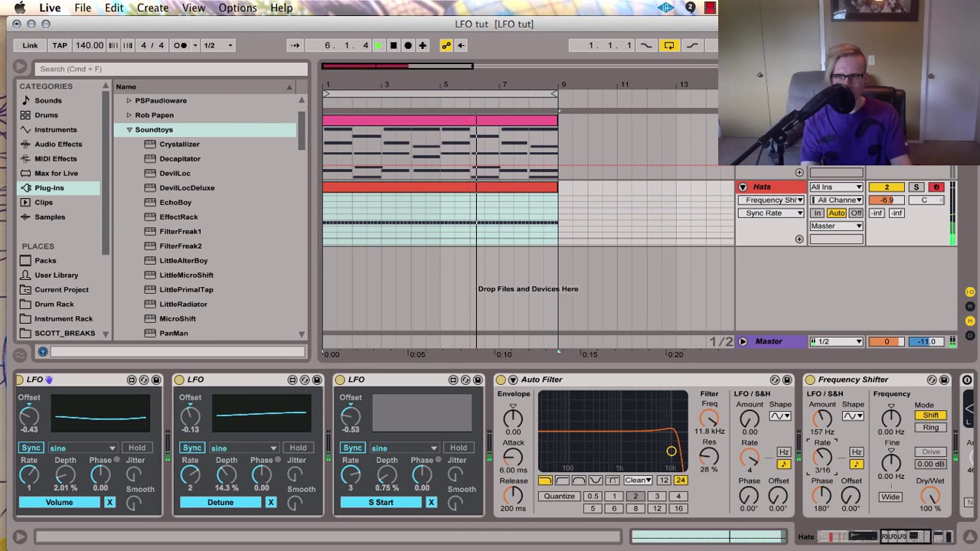Select the Max for Live category

pyautogui.click(x=56, y=173)
